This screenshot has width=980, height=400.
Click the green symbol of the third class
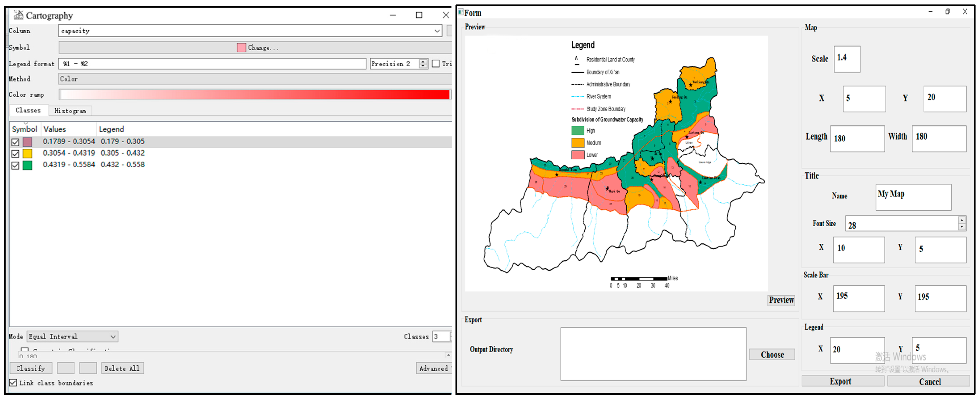(27, 166)
